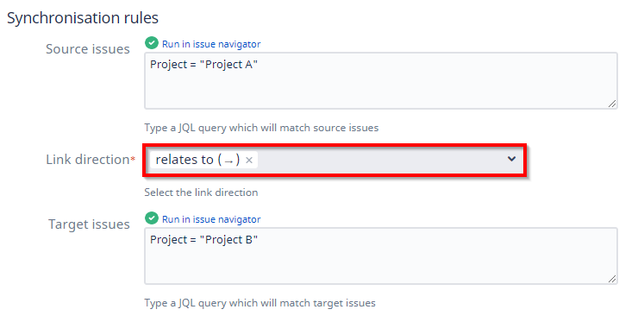The width and height of the screenshot is (644, 322).
Task: Click the target issues JQL help text
Action: (x=260, y=304)
